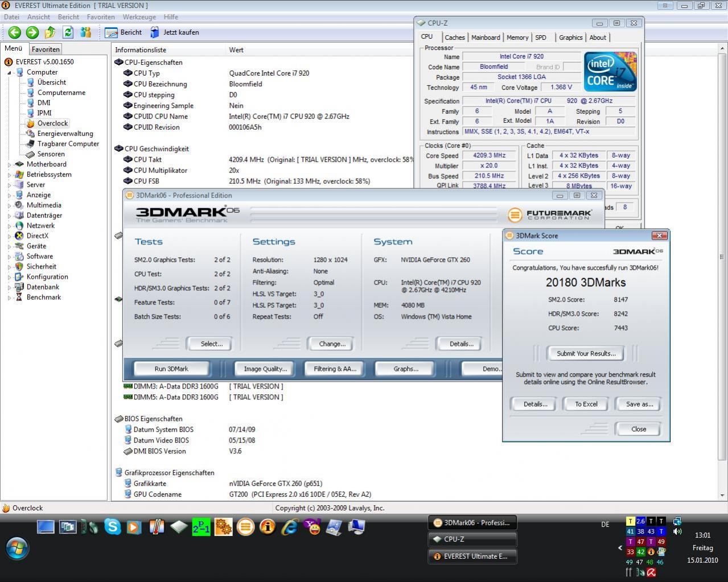Click the thermometer quick launch icon
The height and width of the screenshot is (582, 728).
tap(157, 527)
